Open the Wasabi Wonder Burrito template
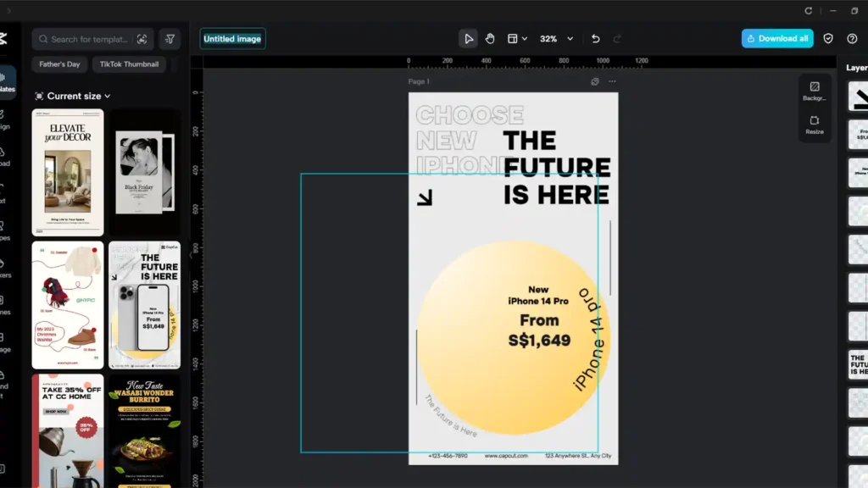The width and height of the screenshot is (868, 488). 144,431
